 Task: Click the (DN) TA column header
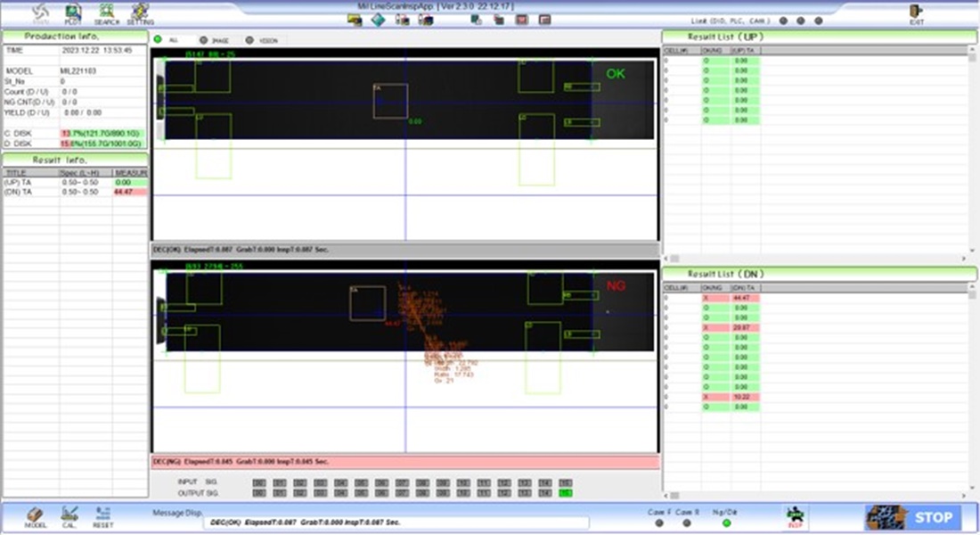coord(746,288)
